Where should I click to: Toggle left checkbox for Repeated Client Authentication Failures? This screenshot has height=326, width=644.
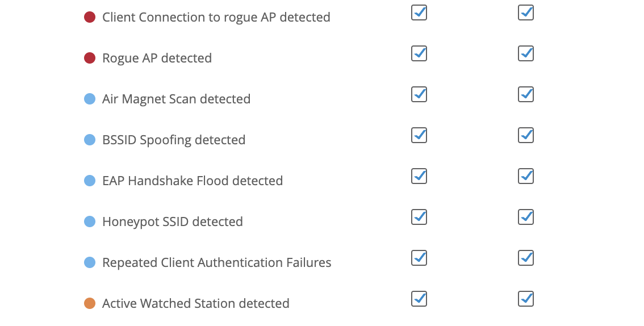419,258
